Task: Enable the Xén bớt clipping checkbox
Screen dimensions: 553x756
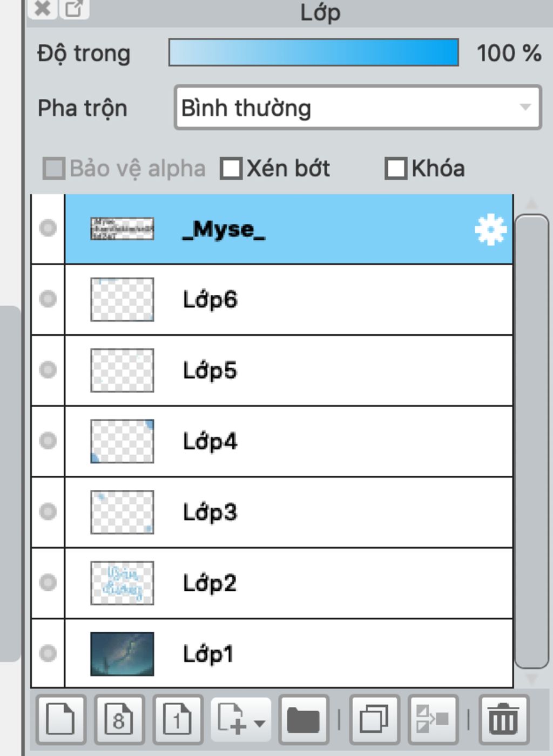Action: click(231, 168)
